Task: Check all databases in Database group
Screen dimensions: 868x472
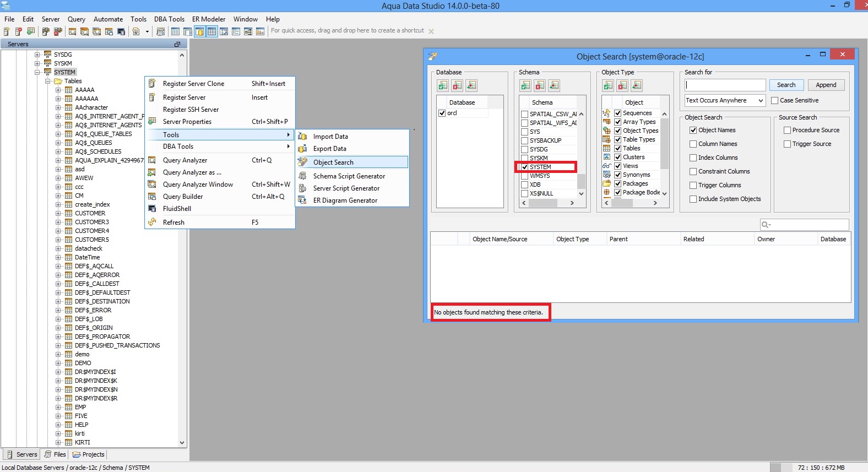Action: 443,85
